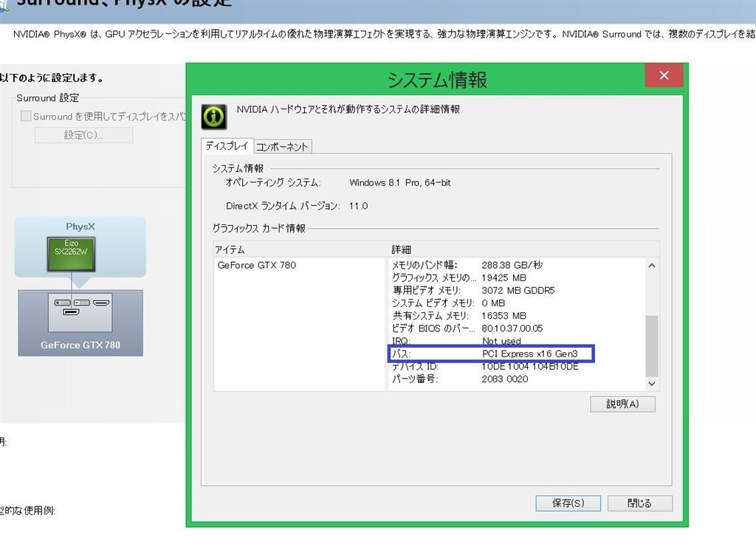Click the scroll down arrow in the details list

[652, 384]
